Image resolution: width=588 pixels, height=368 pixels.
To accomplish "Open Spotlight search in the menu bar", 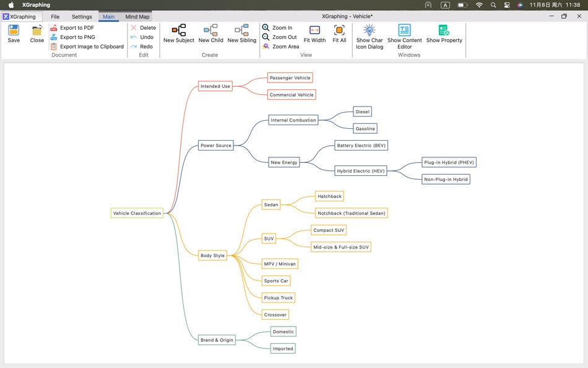I will point(493,4).
